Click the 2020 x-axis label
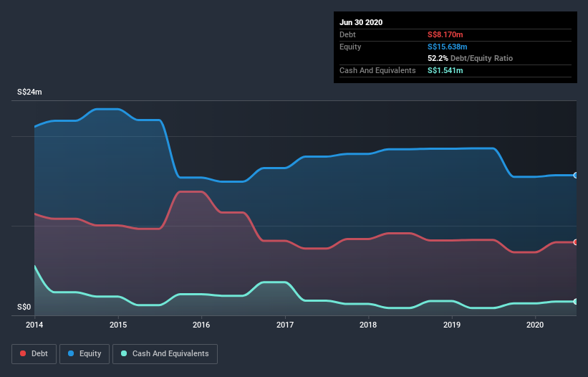This screenshot has width=588, height=377. point(535,325)
